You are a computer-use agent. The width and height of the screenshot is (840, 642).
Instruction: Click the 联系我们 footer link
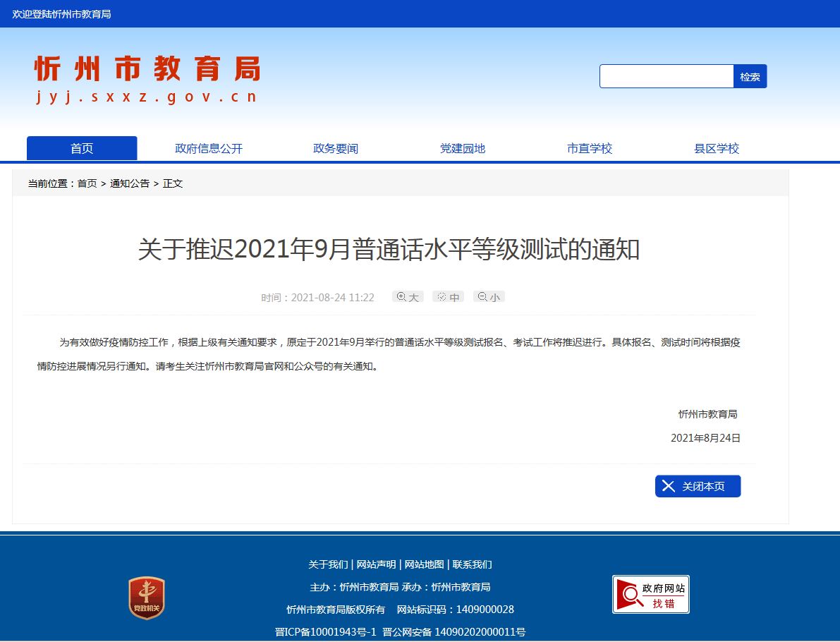pyautogui.click(x=472, y=564)
